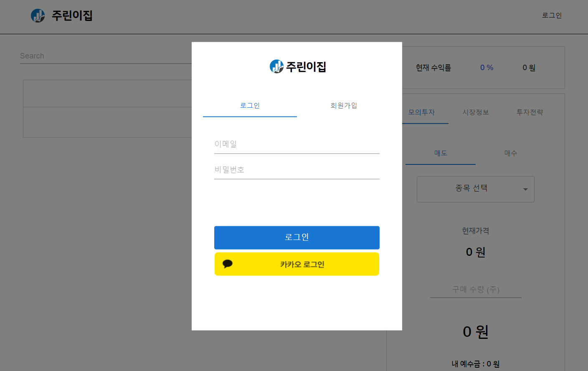This screenshot has height=371, width=588.
Task: Click the 로그인 link in the top-right corner
Action: point(552,15)
